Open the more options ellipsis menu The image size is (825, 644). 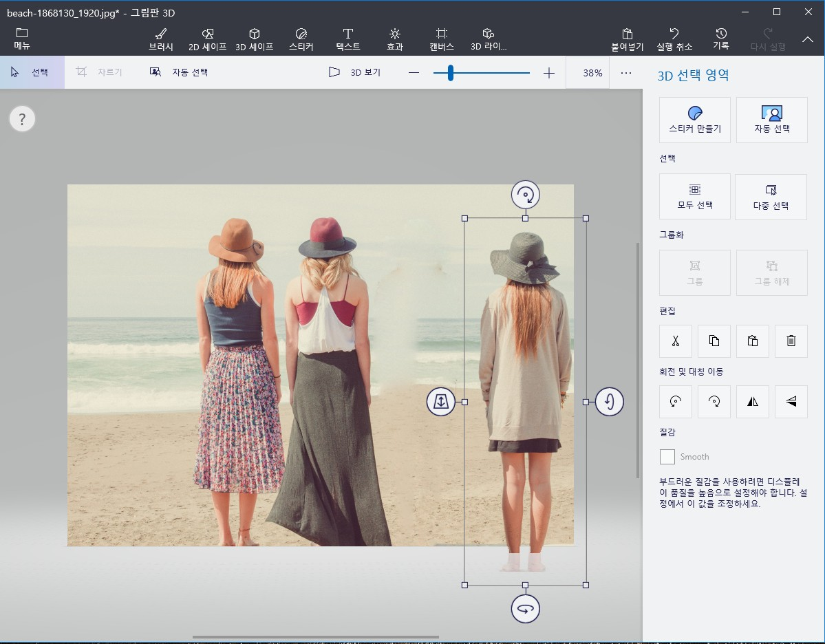[625, 72]
